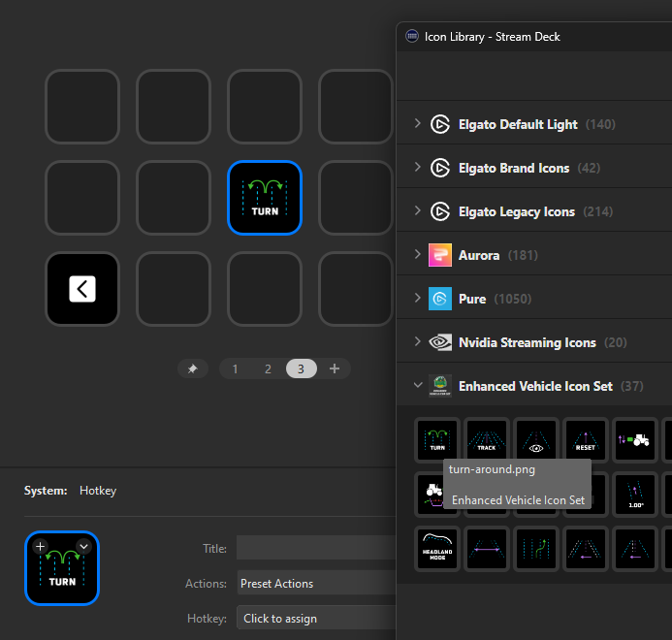Viewport: 672px width, 640px height.
Task: Open the chevron dropdown on key preview
Action: (84, 547)
